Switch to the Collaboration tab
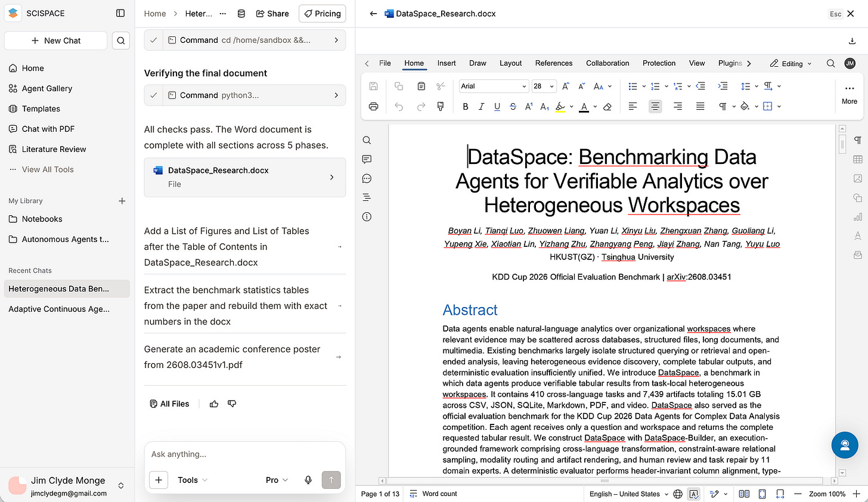 [607, 63]
